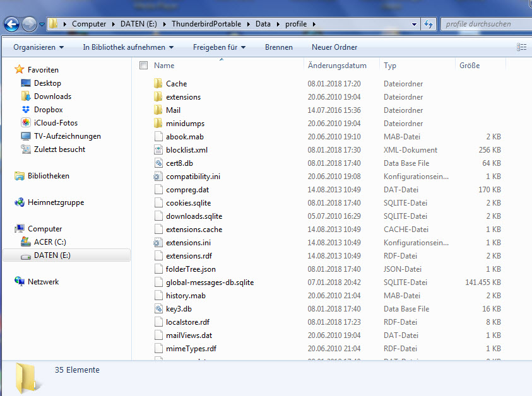Expand arrow after Computer in breadcrumb
Screen dimensions: 532x396
113,24
